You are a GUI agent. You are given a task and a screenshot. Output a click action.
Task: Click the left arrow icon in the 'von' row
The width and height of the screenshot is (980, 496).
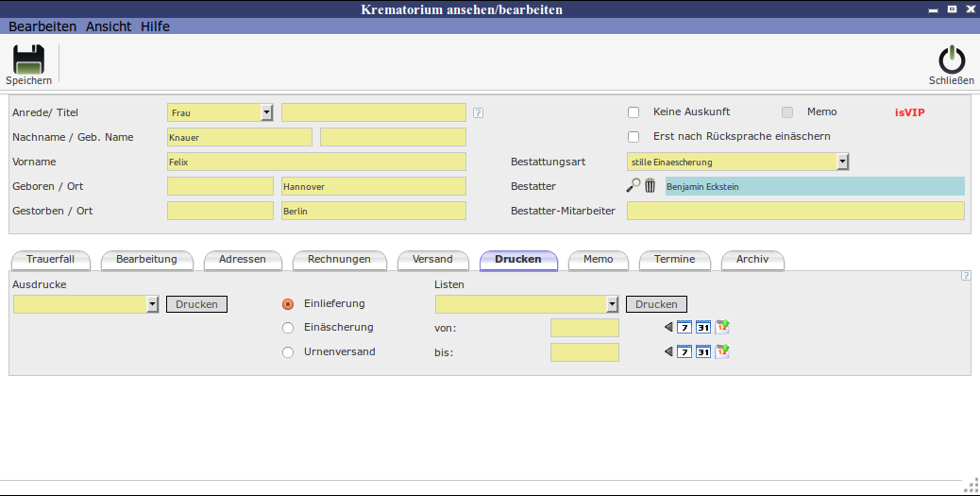coord(669,327)
